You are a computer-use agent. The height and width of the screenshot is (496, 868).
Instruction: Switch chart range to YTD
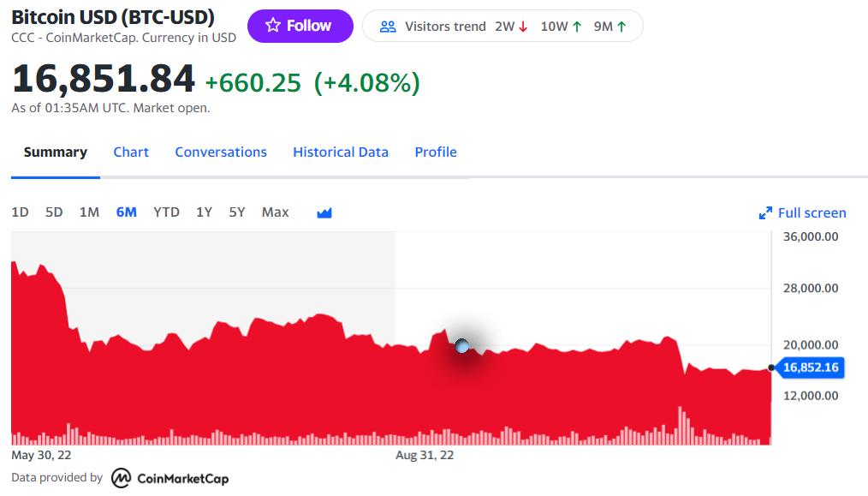[x=166, y=212]
